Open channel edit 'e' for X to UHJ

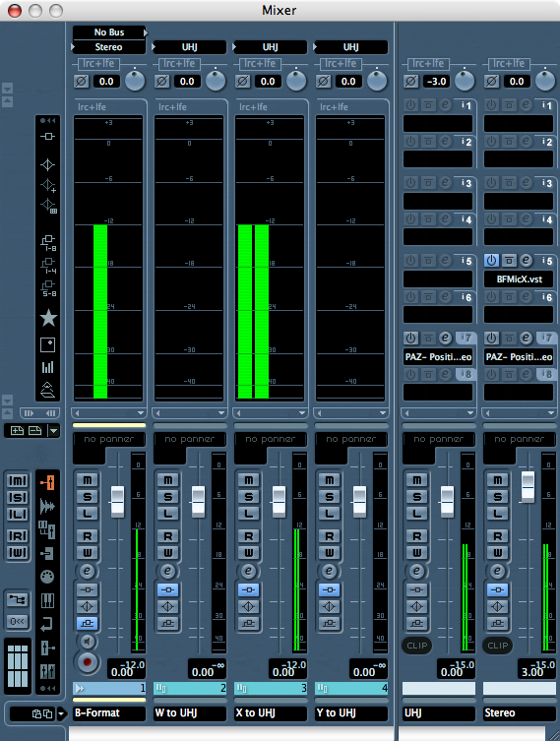tap(249, 572)
